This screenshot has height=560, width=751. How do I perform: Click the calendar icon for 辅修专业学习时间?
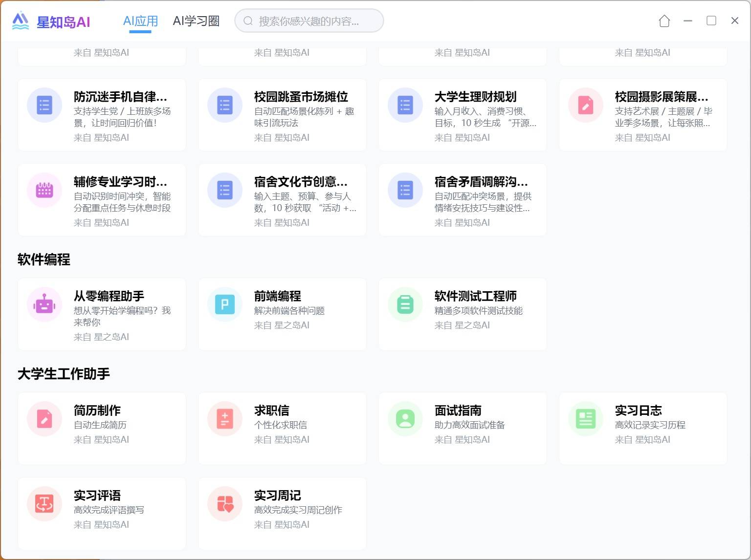click(x=44, y=190)
